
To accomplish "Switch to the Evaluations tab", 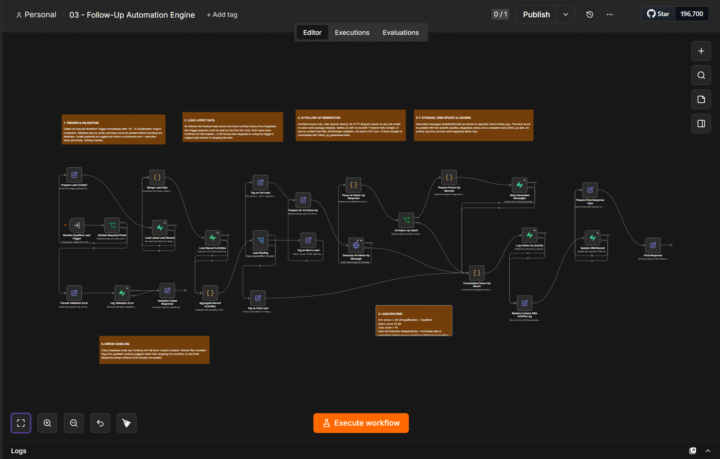I will point(400,33).
